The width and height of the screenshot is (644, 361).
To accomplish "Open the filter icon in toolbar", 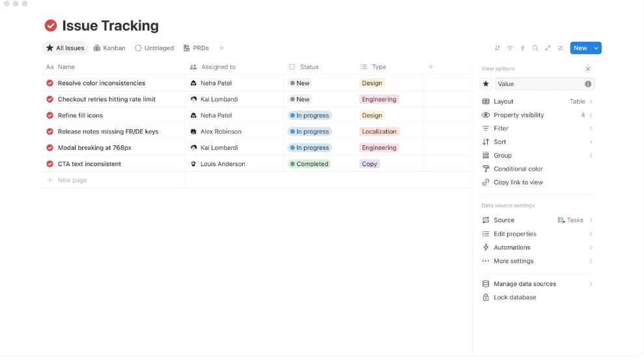I will click(x=510, y=48).
